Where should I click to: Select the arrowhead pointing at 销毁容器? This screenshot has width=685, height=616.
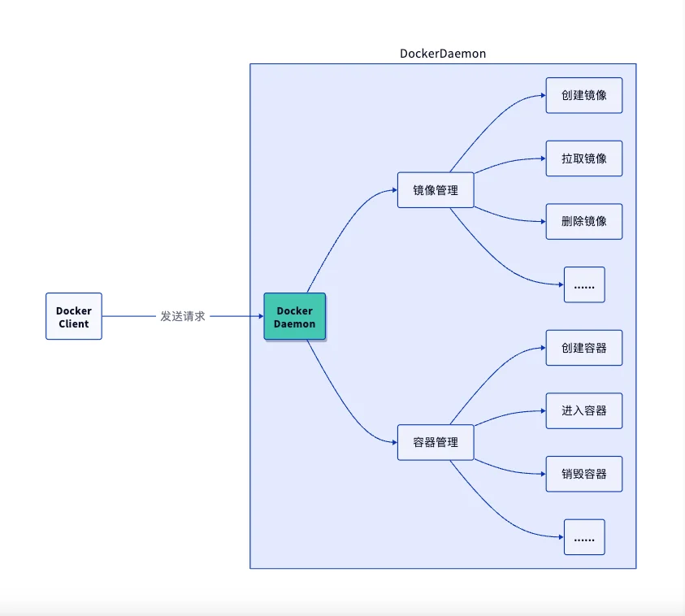point(542,474)
